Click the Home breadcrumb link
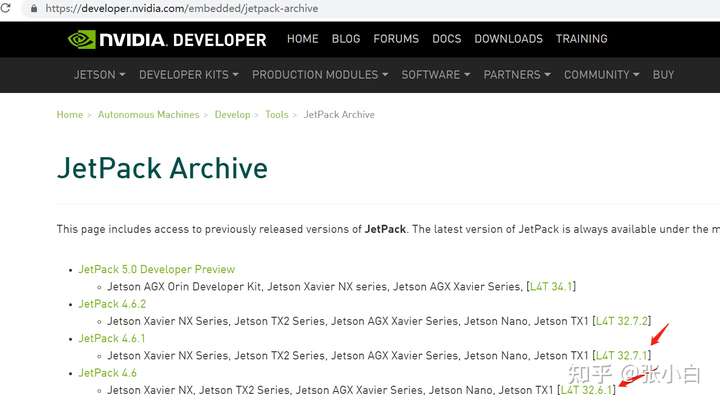Image resolution: width=720 pixels, height=403 pixels. point(70,115)
